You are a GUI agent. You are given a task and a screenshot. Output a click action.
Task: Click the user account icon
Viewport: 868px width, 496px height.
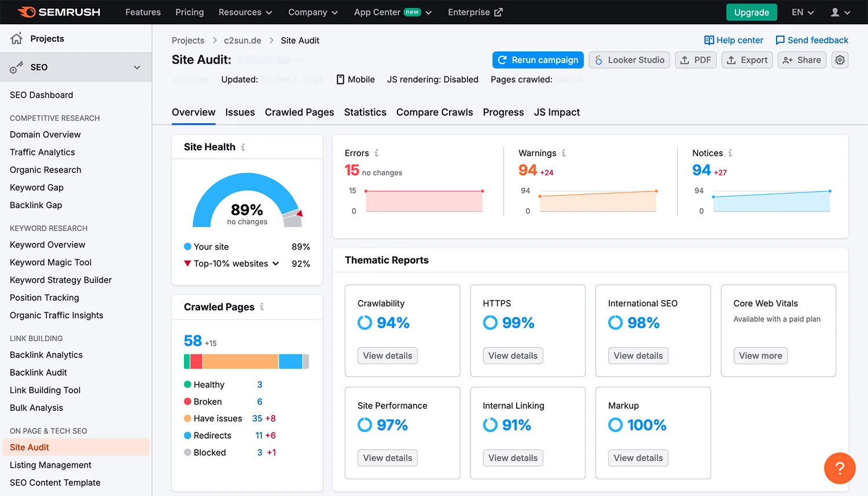point(835,12)
